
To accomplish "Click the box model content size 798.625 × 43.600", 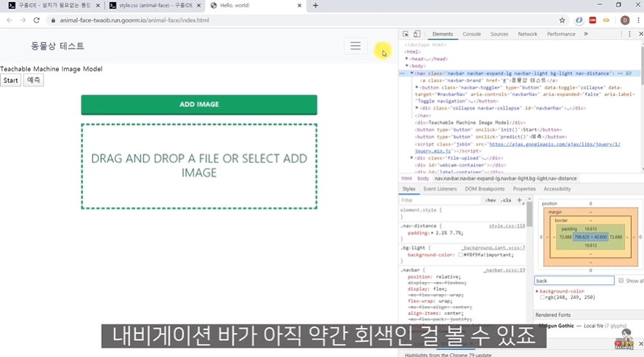I will pos(591,237).
